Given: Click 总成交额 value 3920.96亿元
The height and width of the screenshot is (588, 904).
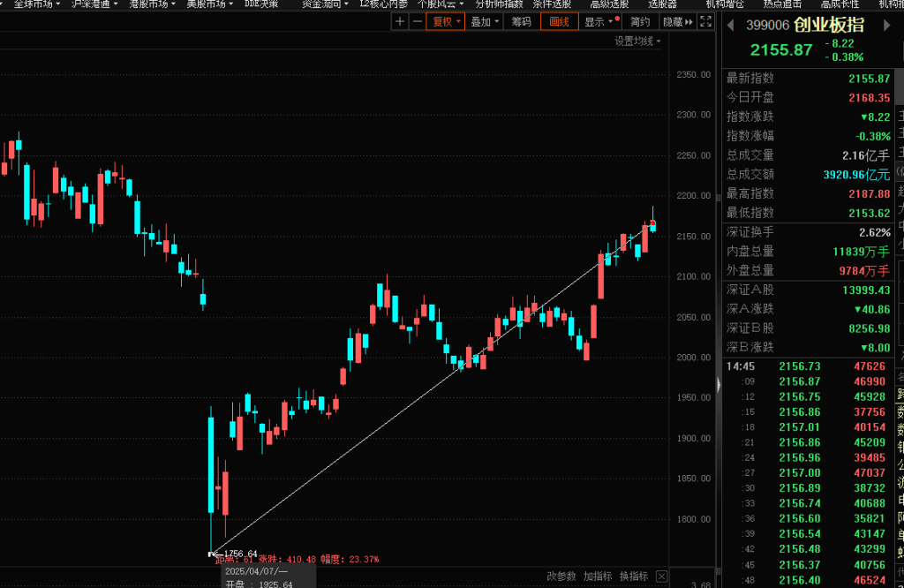Looking at the screenshot, I should coord(856,175).
